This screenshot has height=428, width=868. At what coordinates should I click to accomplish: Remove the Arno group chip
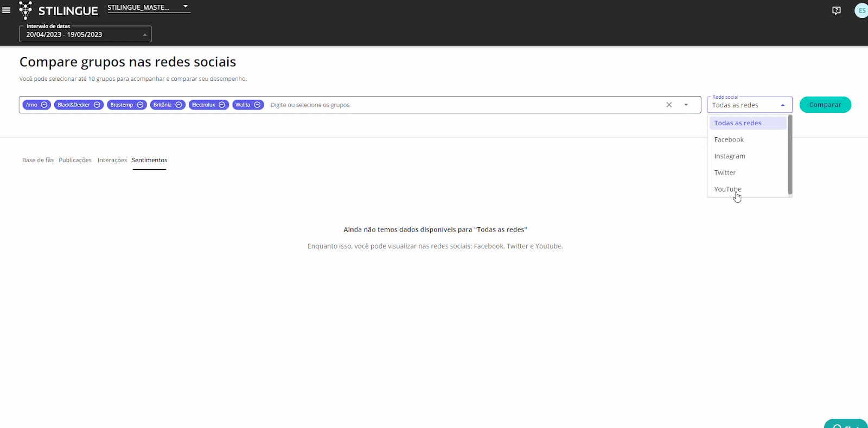click(44, 105)
